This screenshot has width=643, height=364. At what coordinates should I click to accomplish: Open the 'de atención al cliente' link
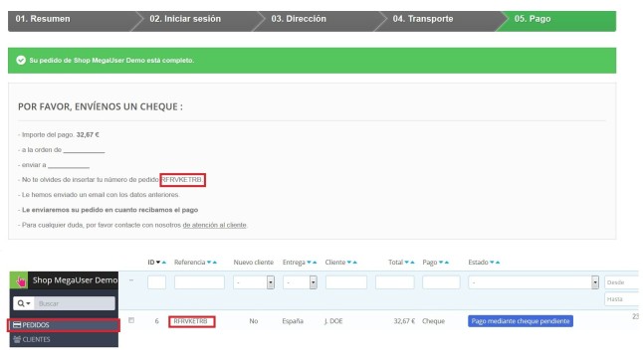[x=214, y=225]
